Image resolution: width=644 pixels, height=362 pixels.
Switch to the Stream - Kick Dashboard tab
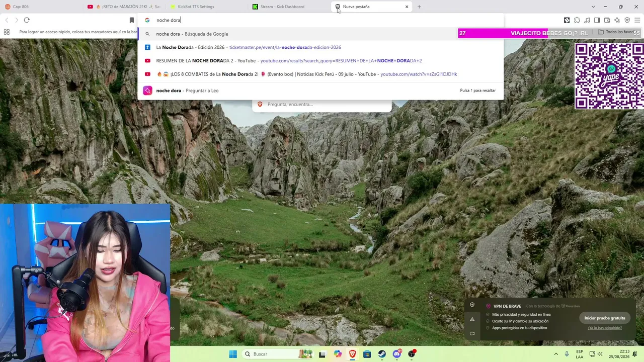click(x=289, y=7)
